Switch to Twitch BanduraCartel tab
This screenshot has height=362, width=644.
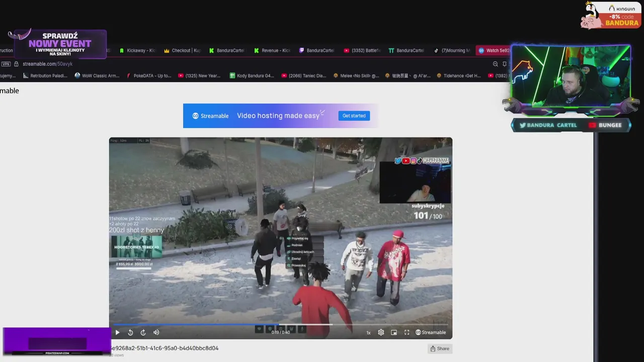[317, 50]
